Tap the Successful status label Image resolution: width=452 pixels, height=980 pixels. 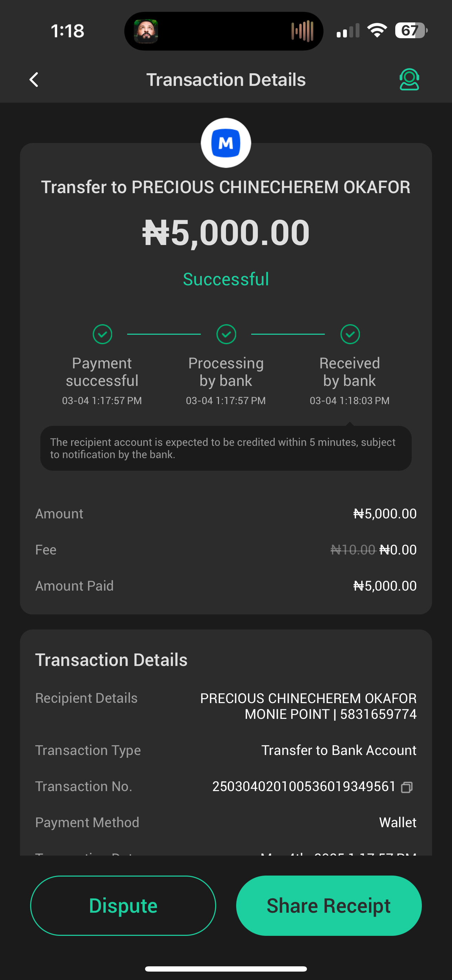coord(226,279)
